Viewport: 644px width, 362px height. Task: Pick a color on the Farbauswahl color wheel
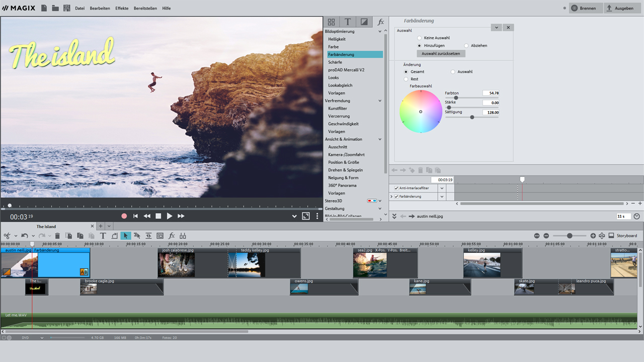[421, 111]
